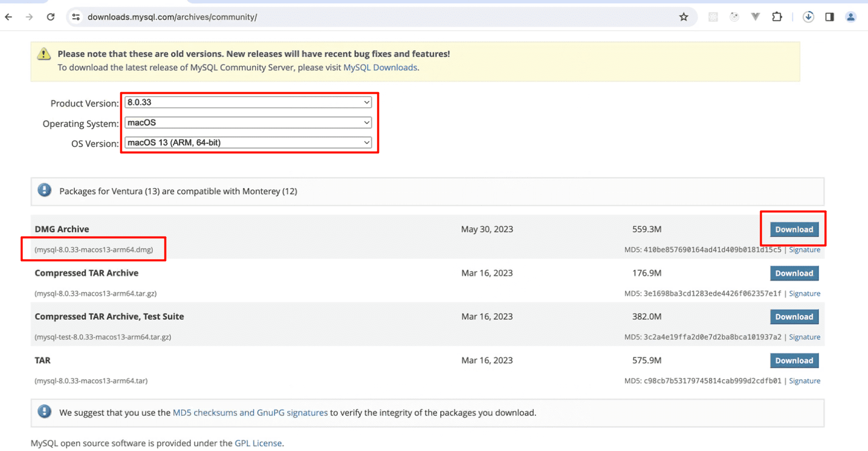The width and height of the screenshot is (868, 451).
Task: Click the DMG Archive title
Action: click(62, 229)
